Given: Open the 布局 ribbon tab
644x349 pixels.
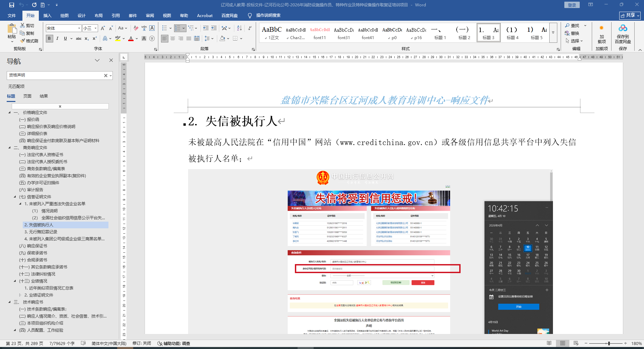Looking at the screenshot, I should point(98,15).
